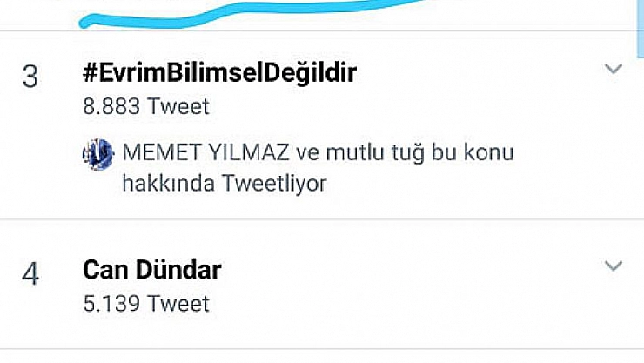Open the Can Dündar trending topic
Screen dimensions: 644x363
coord(152,270)
